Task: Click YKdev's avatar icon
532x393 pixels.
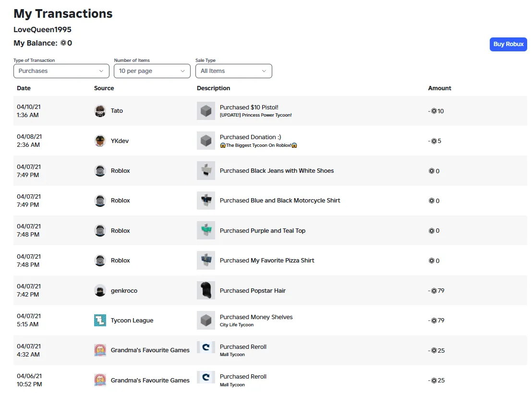Action: (100, 141)
